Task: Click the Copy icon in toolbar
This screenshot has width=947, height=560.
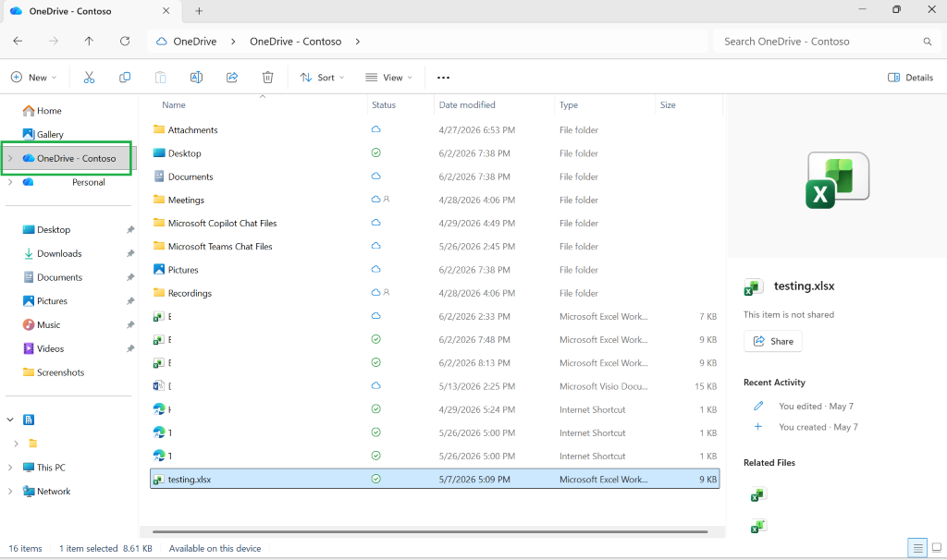Action: (x=125, y=78)
